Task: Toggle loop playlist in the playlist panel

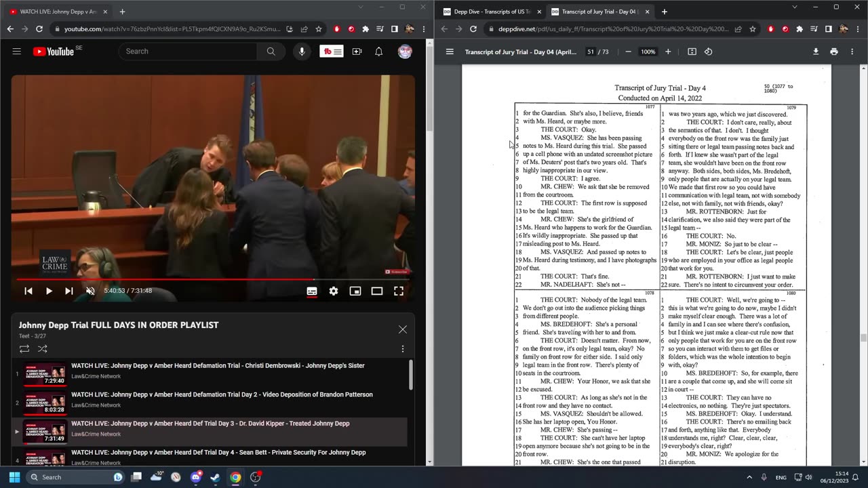Action: 24,349
